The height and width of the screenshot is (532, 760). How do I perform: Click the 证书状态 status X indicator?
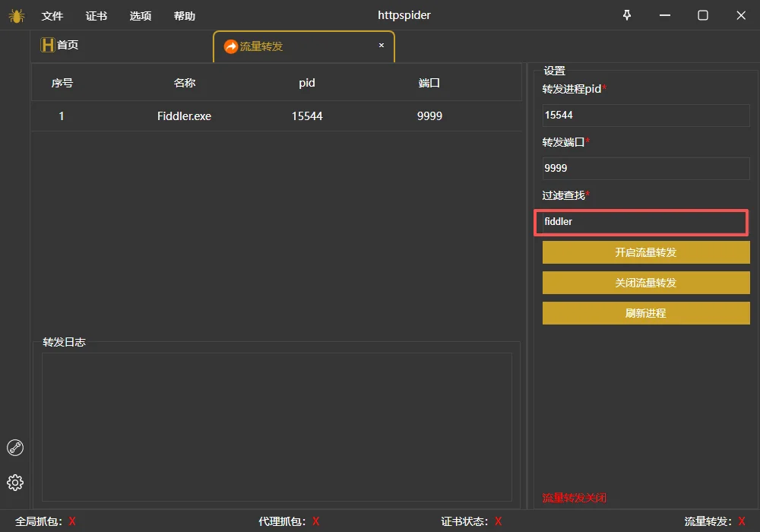(499, 521)
